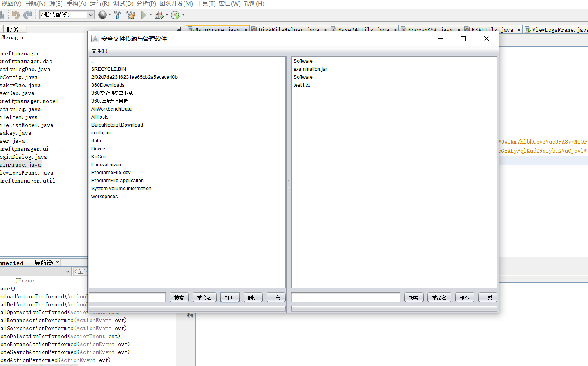Open the 默认配置 configuration dropdown
Viewport: 588px width, 366px height.
point(67,15)
